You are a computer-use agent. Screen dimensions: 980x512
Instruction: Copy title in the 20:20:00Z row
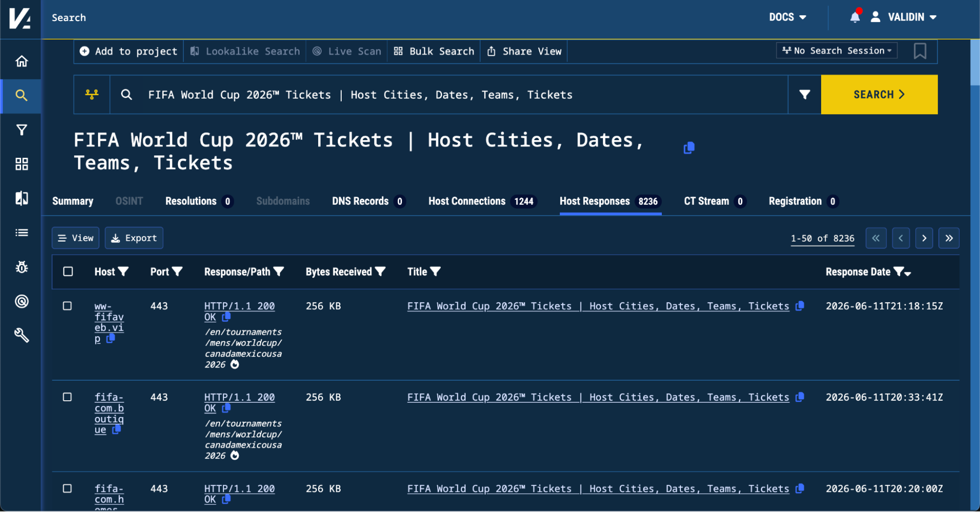point(800,488)
